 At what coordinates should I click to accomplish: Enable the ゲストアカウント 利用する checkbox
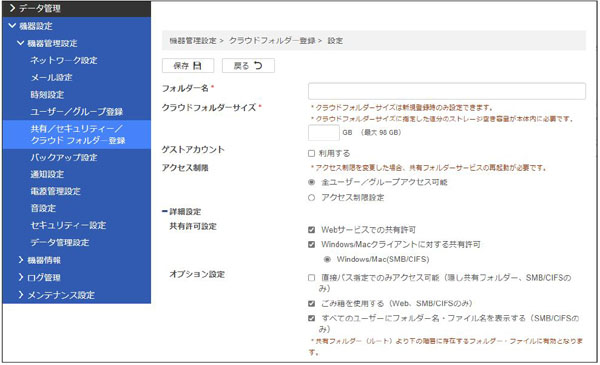click(x=311, y=153)
